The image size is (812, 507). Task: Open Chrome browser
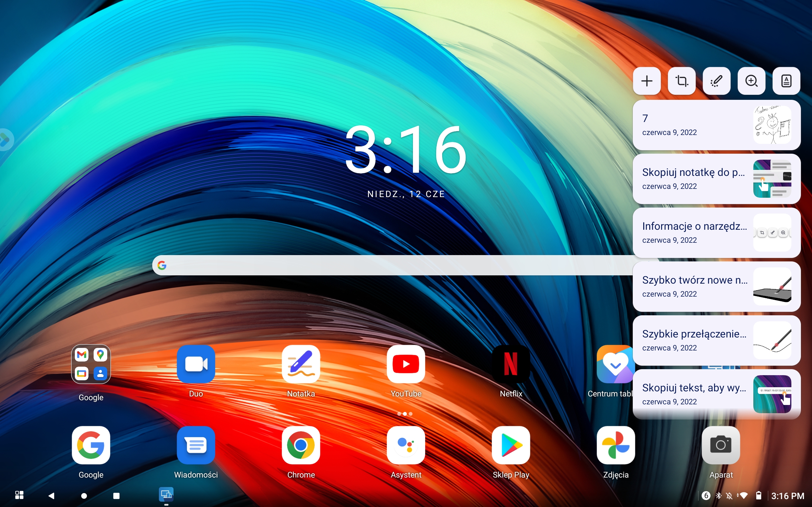click(x=301, y=445)
